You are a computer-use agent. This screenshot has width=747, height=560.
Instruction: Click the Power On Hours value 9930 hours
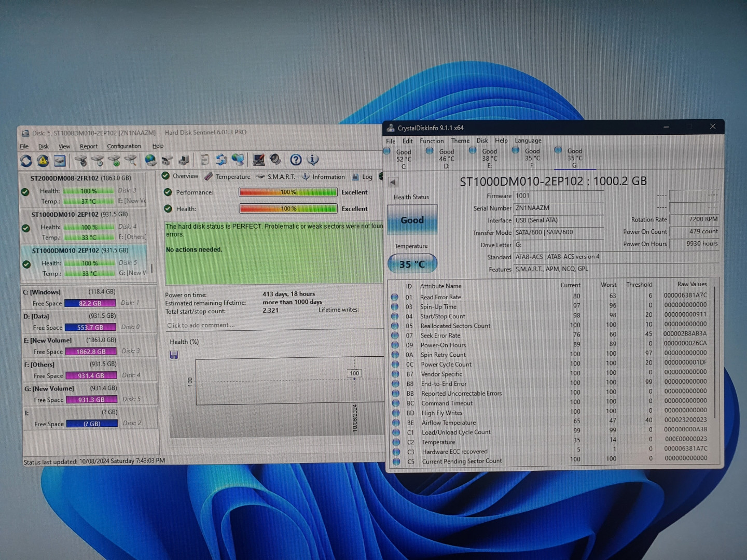[694, 244]
